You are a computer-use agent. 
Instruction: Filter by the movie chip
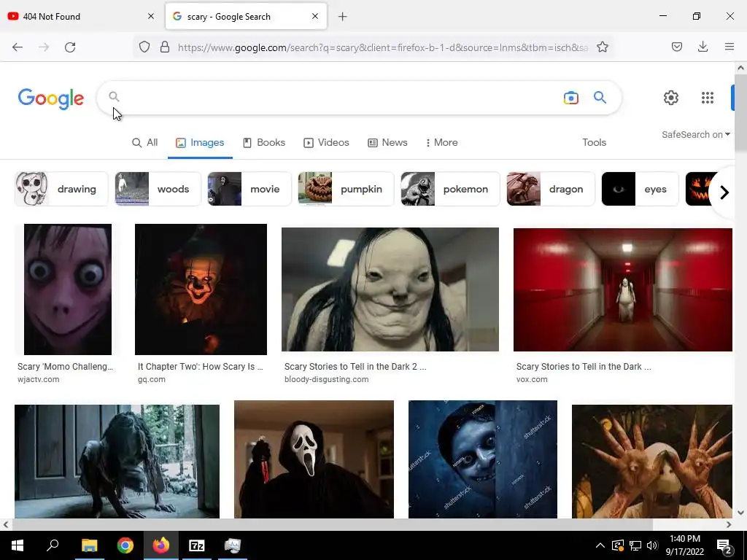(x=249, y=189)
